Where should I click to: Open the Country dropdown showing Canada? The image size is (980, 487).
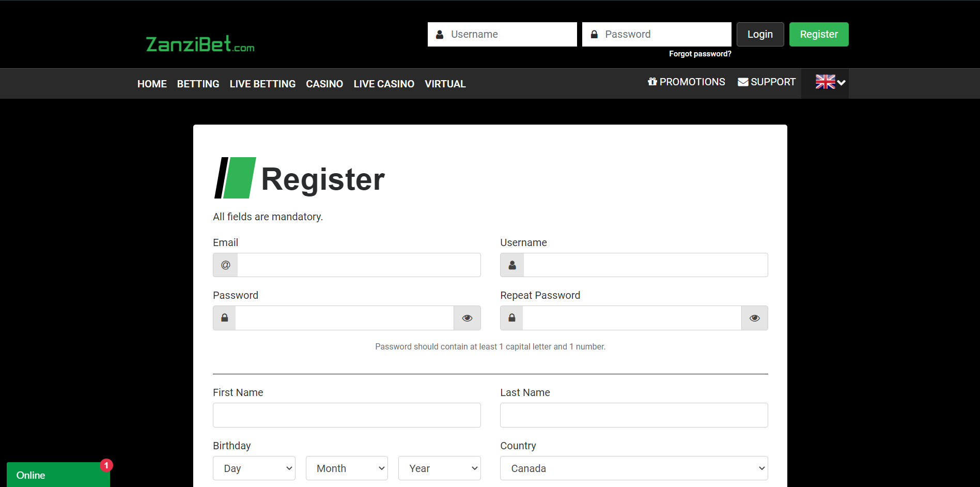point(633,468)
